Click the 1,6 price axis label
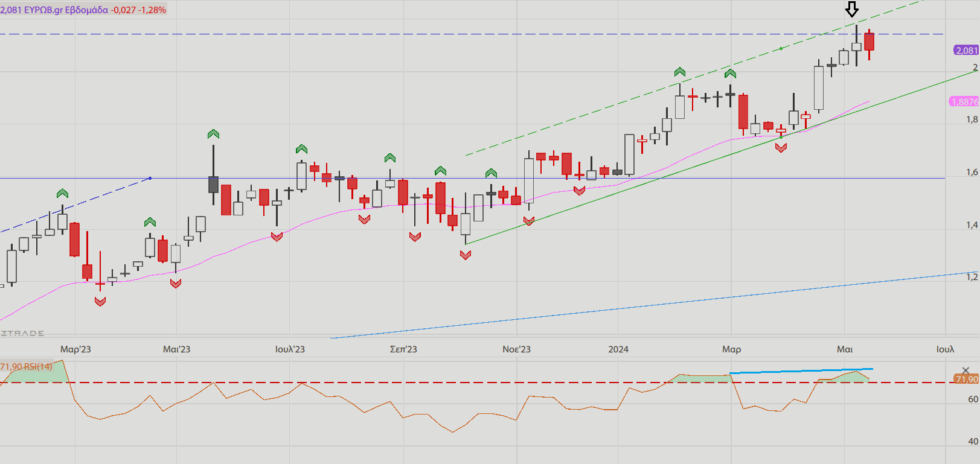 click(972, 172)
